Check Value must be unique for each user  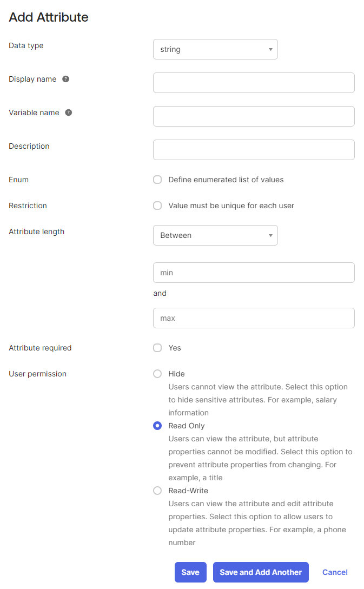click(157, 206)
